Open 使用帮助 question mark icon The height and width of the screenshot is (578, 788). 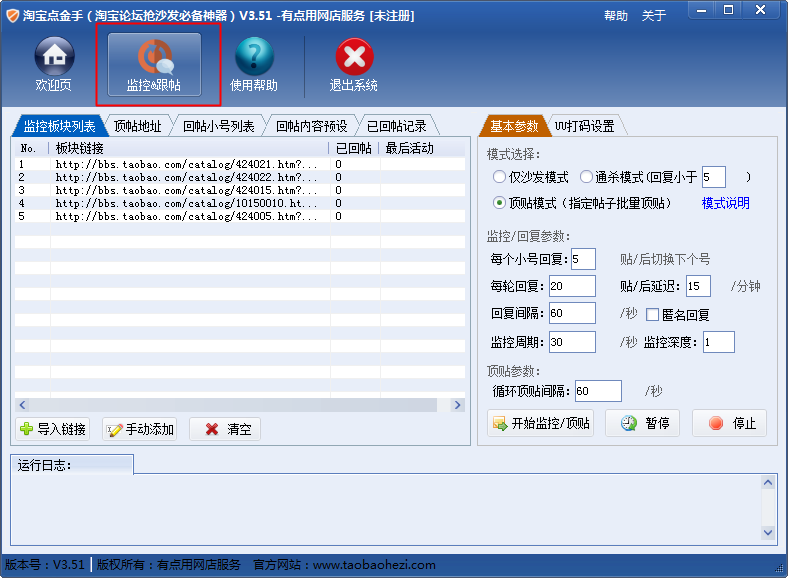point(254,56)
